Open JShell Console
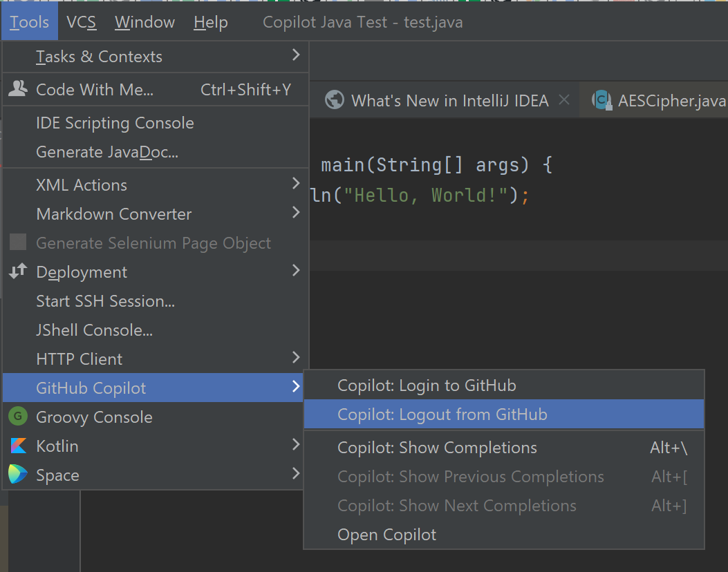This screenshot has width=728, height=572. pyautogui.click(x=156, y=330)
